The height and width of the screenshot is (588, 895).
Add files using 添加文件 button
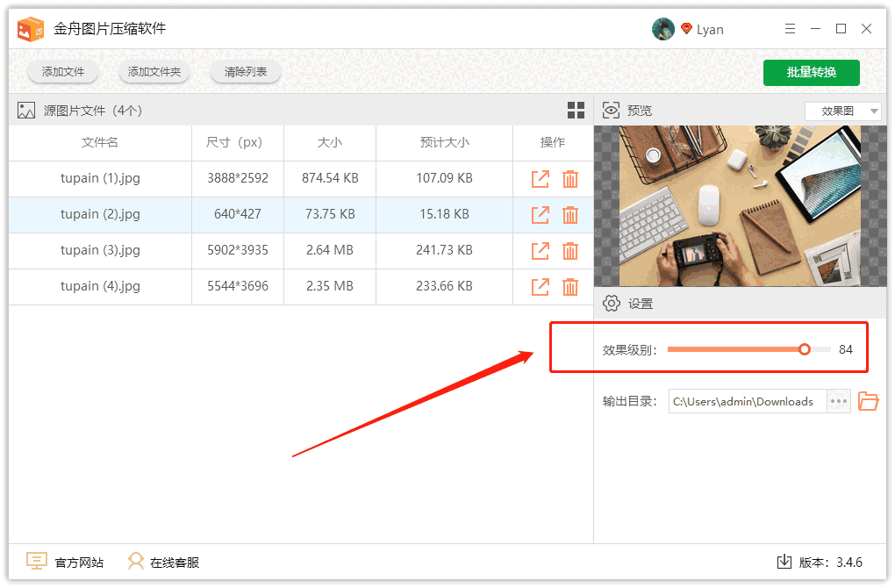[x=62, y=72]
